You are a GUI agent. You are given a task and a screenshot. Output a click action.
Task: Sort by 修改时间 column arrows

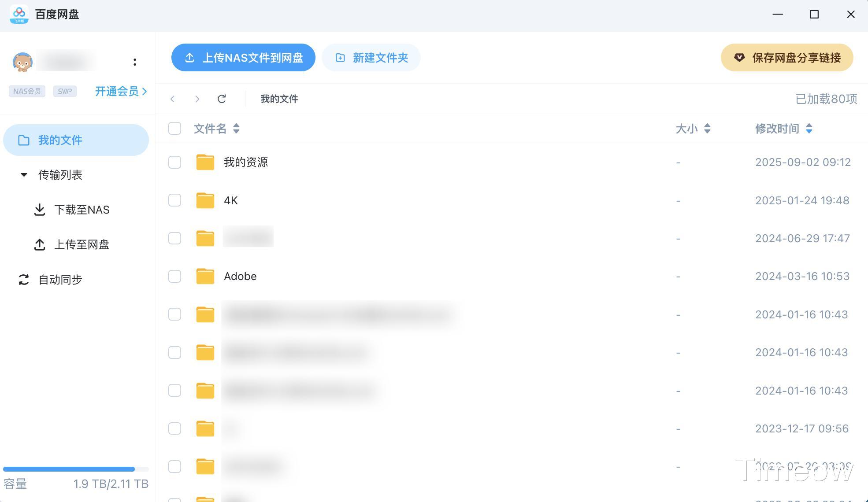809,129
